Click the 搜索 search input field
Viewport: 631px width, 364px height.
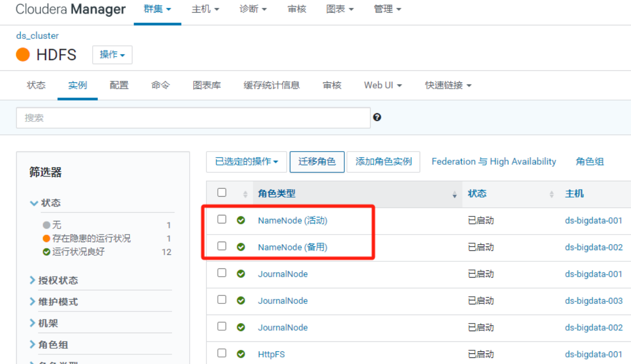point(193,118)
